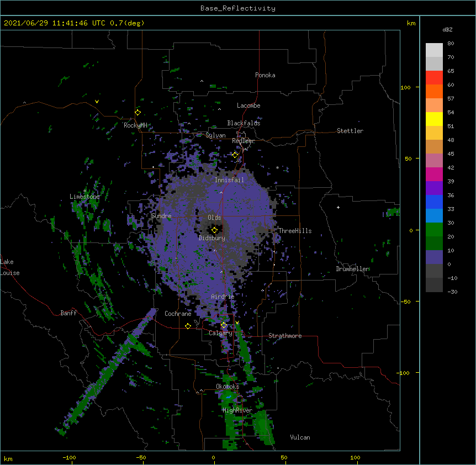Click the magenta 42 dBZ legend swatch
476x465 pixels.
click(434, 174)
